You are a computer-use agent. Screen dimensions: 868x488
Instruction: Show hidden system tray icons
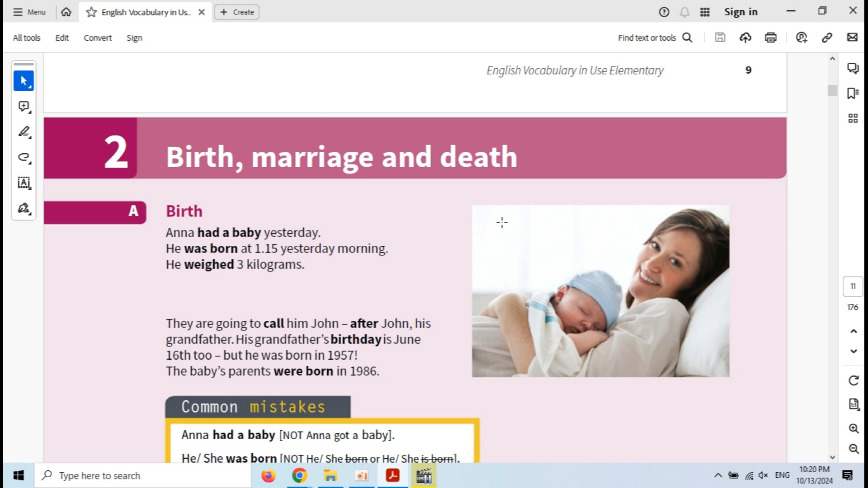[717, 475]
